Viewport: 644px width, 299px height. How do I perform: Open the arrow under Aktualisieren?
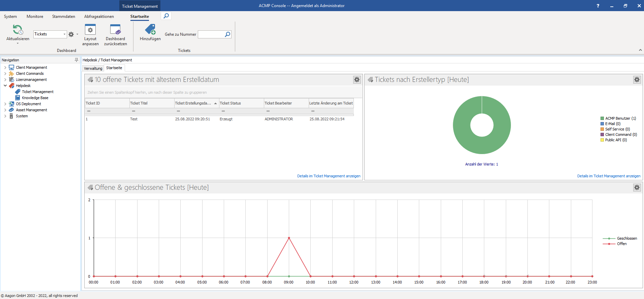click(18, 43)
